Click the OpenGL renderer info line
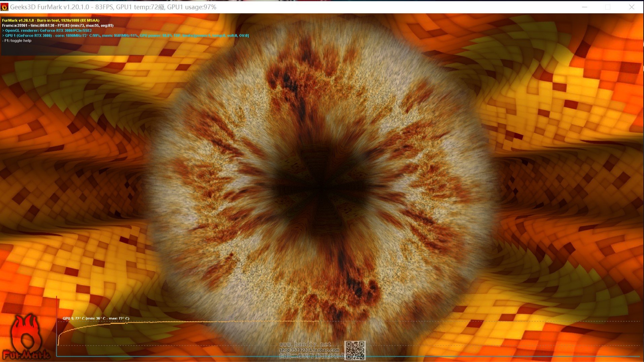Screen dimensions: 644x362 tap(47, 31)
